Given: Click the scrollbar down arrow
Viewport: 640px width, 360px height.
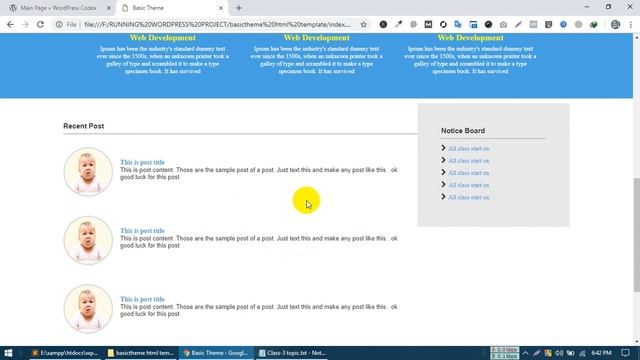Looking at the screenshot, I should pyautogui.click(x=636, y=342).
